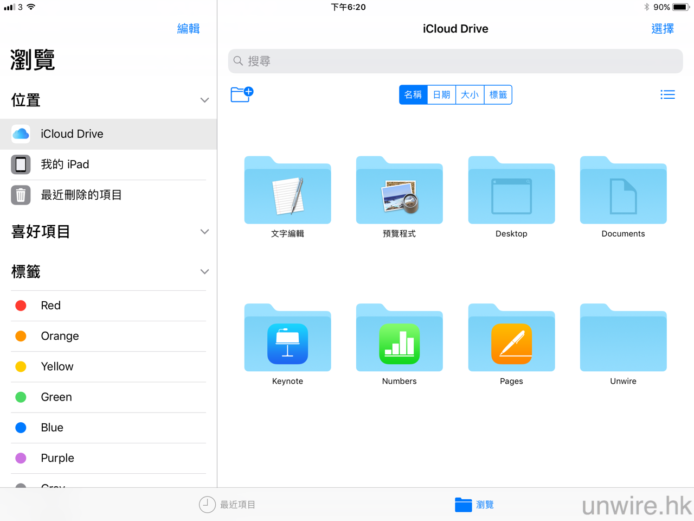Open the Desktop folder
The width and height of the screenshot is (694, 521).
point(511,192)
